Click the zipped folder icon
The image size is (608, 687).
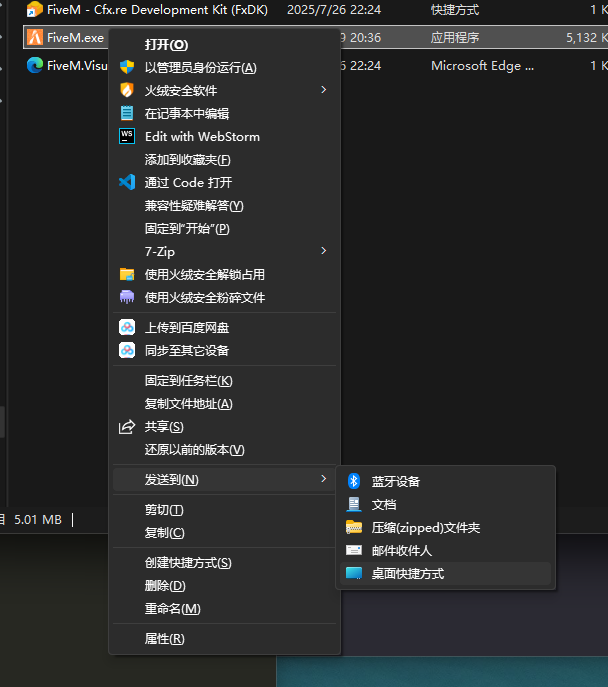coord(353,527)
